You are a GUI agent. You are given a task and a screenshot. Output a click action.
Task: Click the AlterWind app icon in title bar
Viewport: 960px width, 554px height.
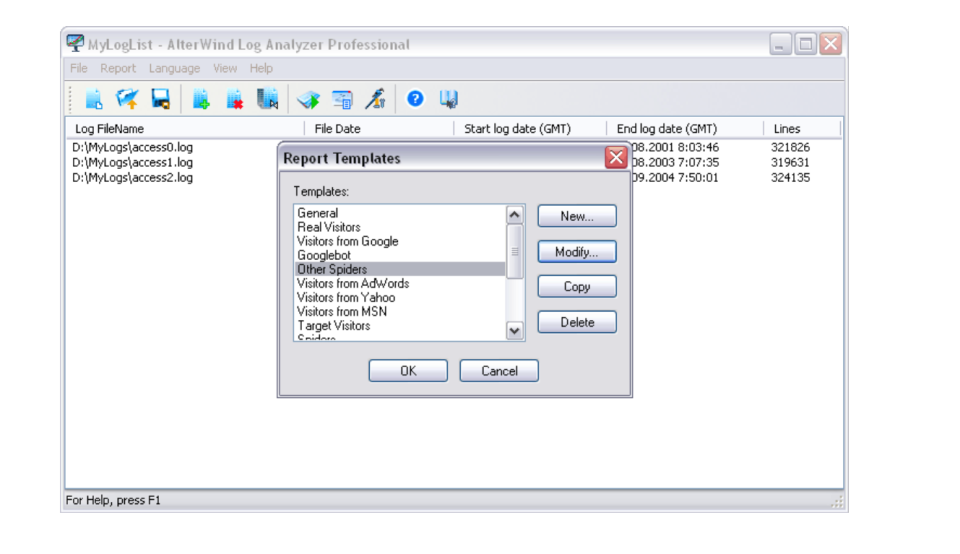(x=75, y=43)
